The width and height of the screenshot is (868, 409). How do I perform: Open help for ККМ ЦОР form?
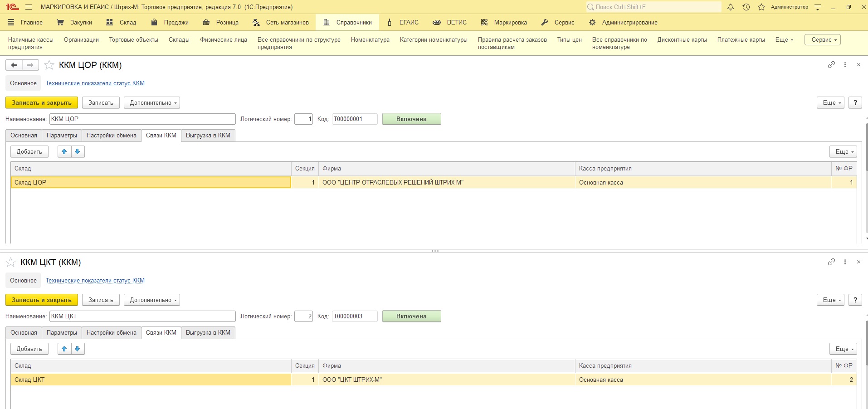point(855,103)
